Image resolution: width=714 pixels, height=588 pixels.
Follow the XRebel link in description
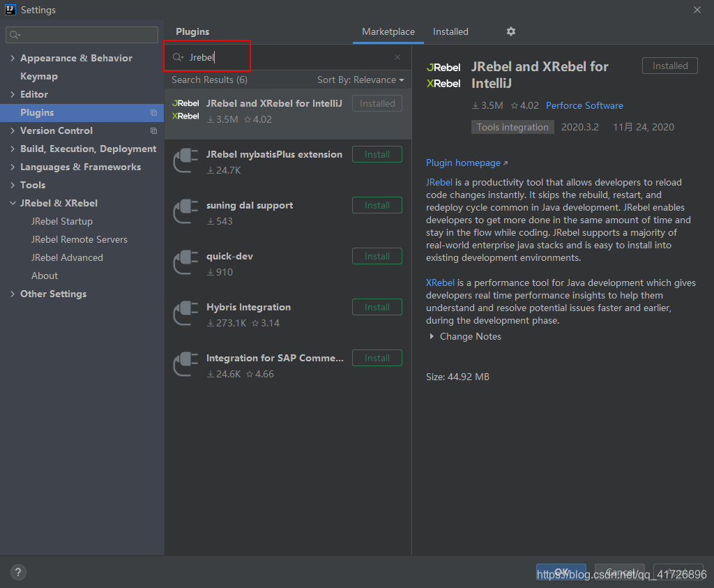tap(440, 283)
